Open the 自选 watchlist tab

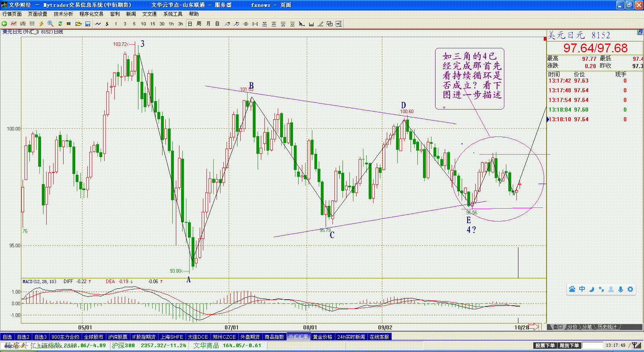[x=7, y=337]
